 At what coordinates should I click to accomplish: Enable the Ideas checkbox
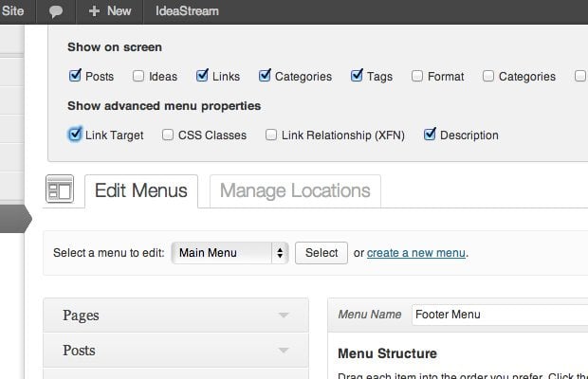[x=138, y=76]
